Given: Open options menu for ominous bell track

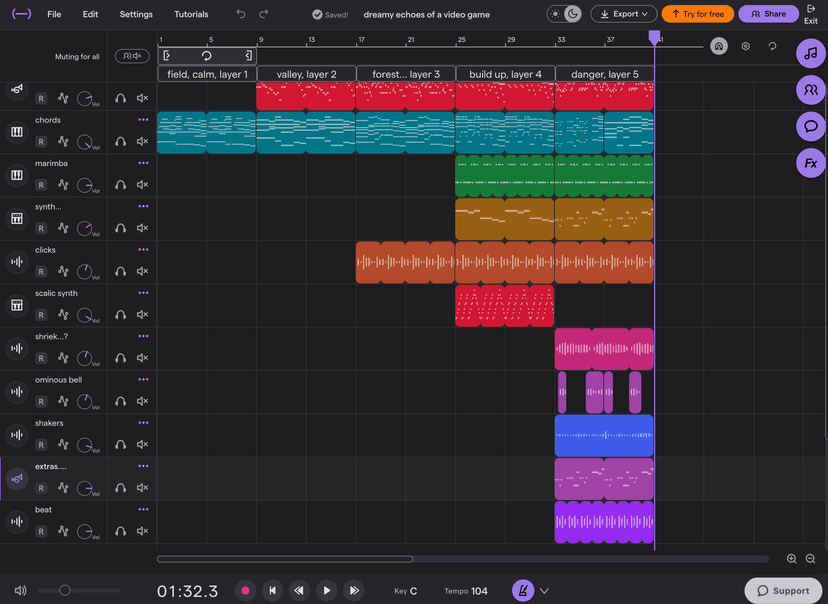Looking at the screenshot, I should [x=143, y=380].
